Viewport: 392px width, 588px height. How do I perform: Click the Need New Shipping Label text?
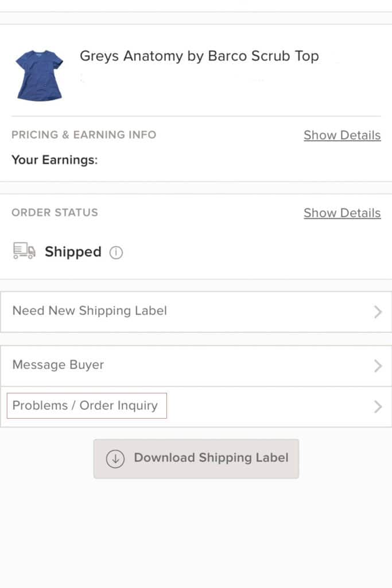pyautogui.click(x=90, y=311)
